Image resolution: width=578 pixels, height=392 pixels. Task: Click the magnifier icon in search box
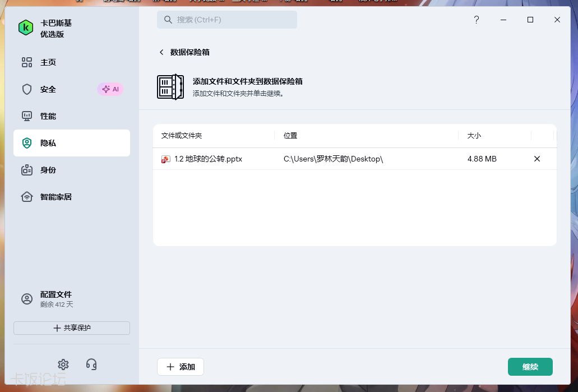(x=168, y=20)
